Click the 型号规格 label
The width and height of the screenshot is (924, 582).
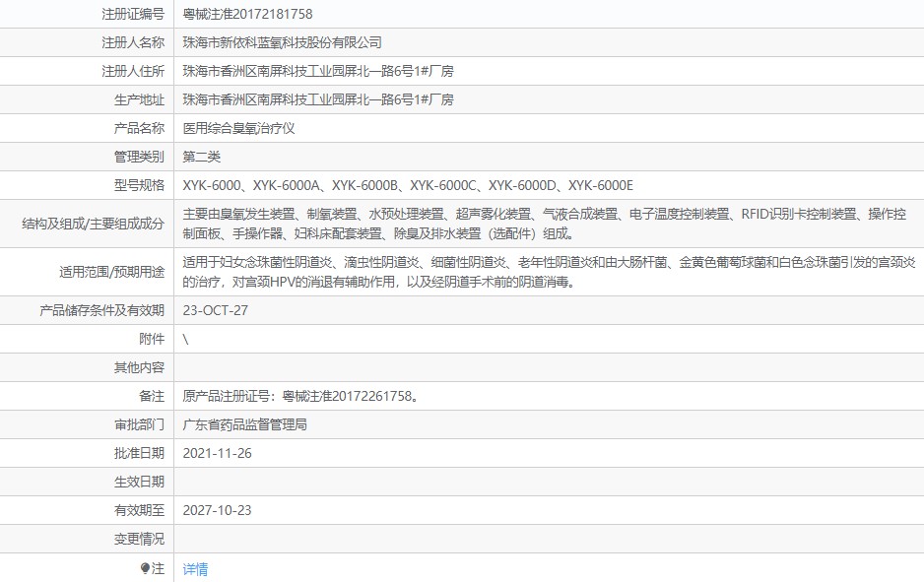139,185
